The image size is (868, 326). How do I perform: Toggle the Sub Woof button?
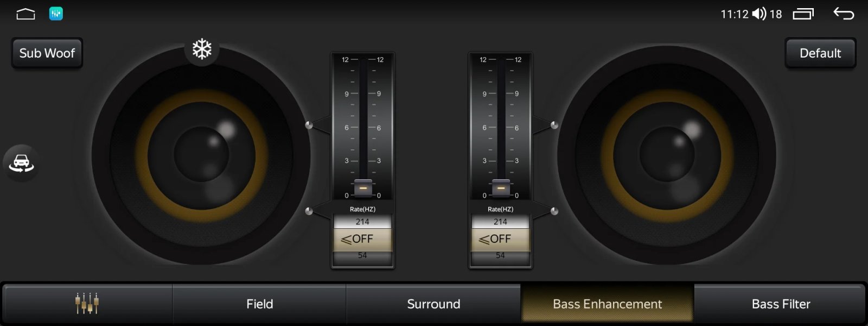(47, 53)
